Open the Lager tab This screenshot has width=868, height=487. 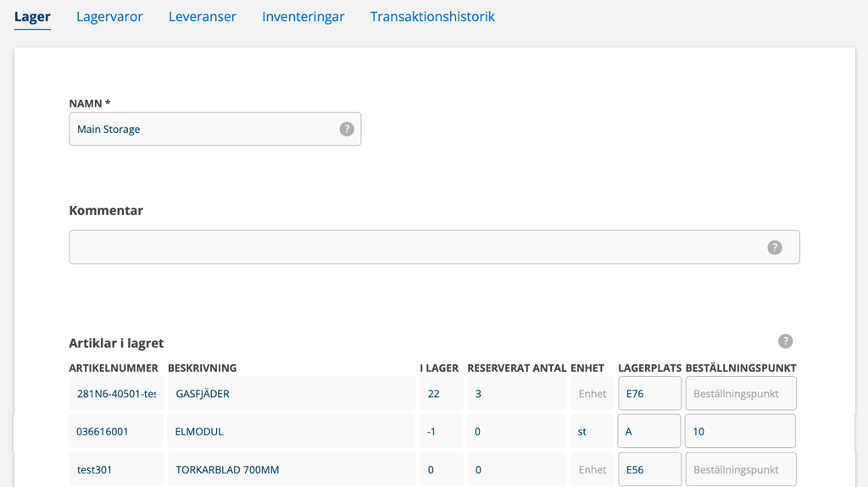pyautogui.click(x=32, y=16)
